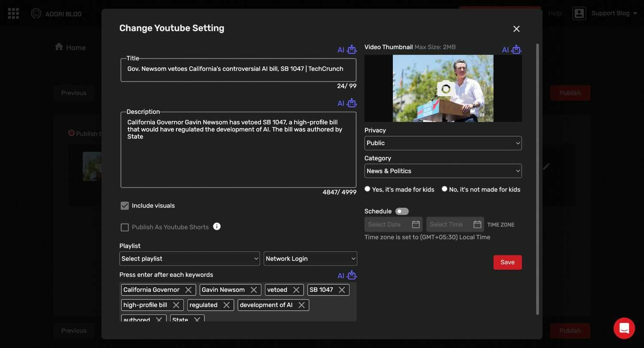Open info icon beside Publish As Youtube Shorts

tap(217, 226)
